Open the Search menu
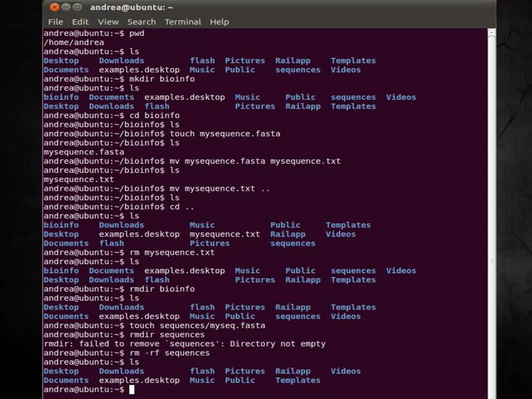Image resolution: width=532 pixels, height=399 pixels. 141,22
